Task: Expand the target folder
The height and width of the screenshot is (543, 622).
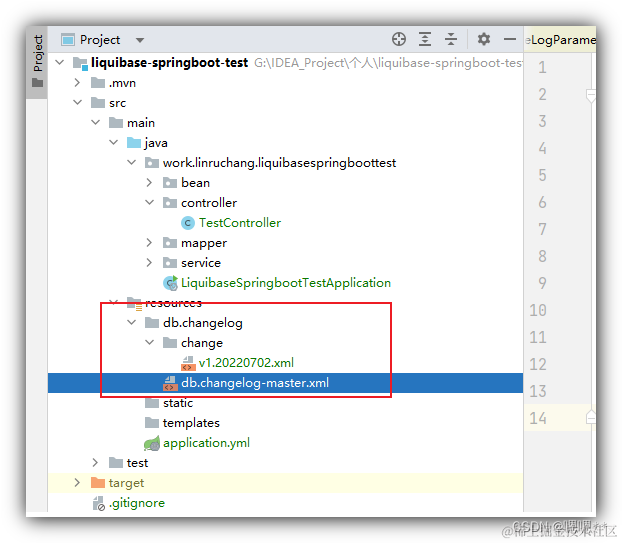Action: tap(77, 482)
